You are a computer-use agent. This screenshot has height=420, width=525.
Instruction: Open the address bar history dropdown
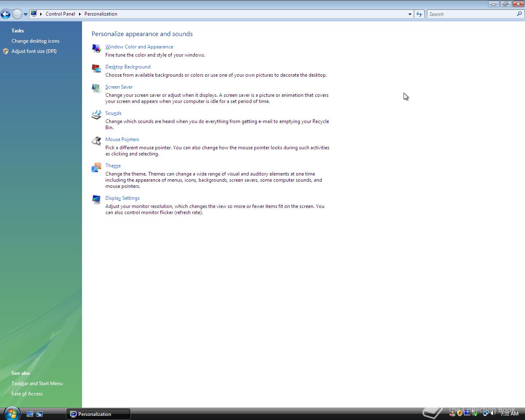tap(410, 14)
